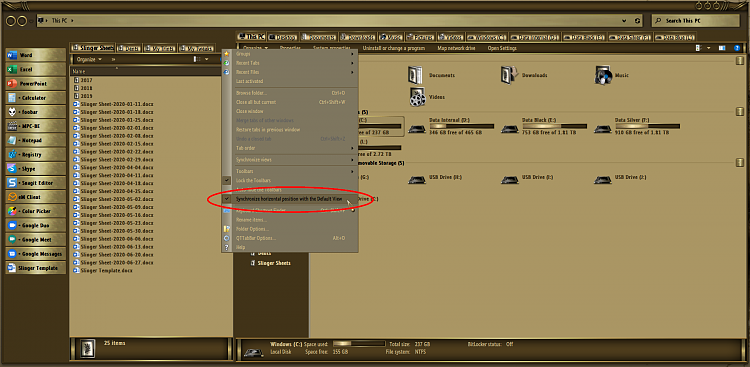Viewport: 750px width, 367px height.
Task: Open the Calculator launcher button
Action: [36, 98]
